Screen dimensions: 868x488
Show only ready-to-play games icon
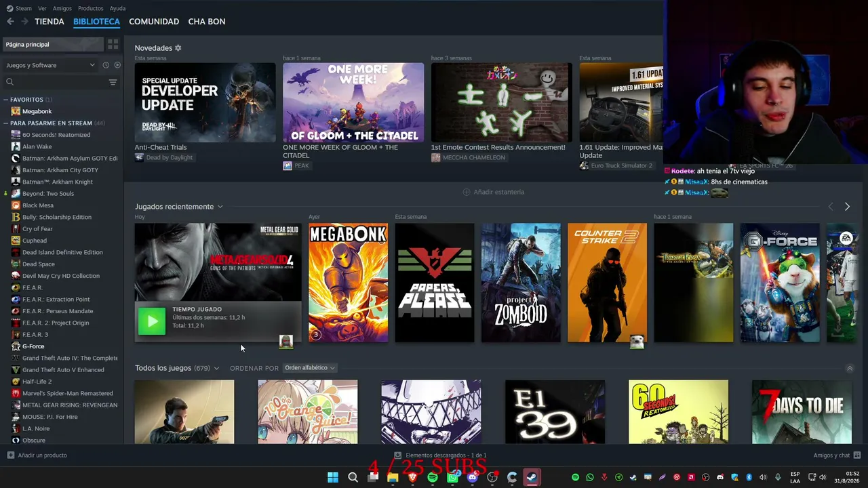click(x=117, y=65)
